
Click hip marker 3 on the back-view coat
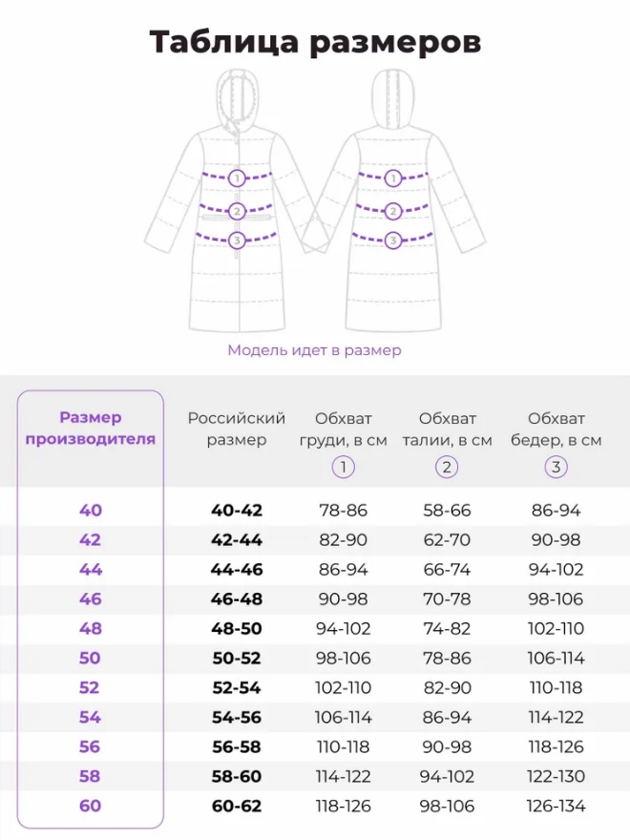coord(392,240)
